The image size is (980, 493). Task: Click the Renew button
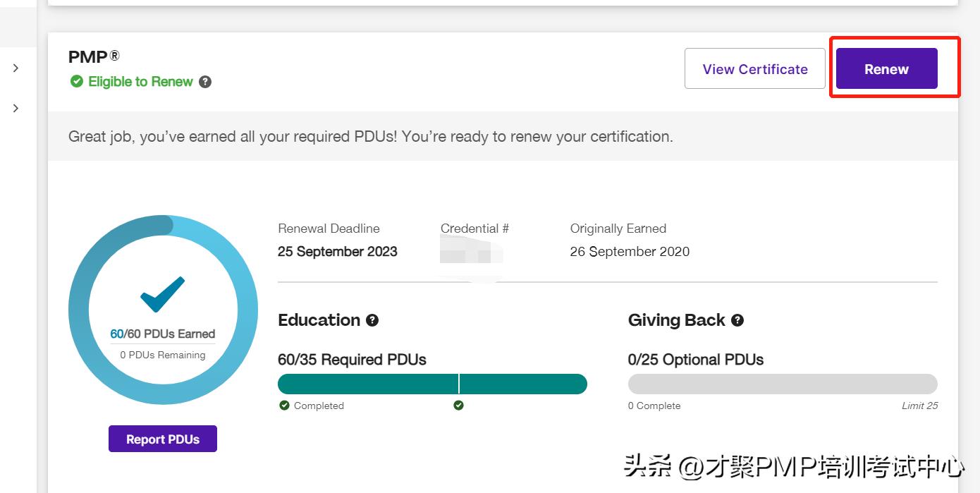click(x=886, y=68)
